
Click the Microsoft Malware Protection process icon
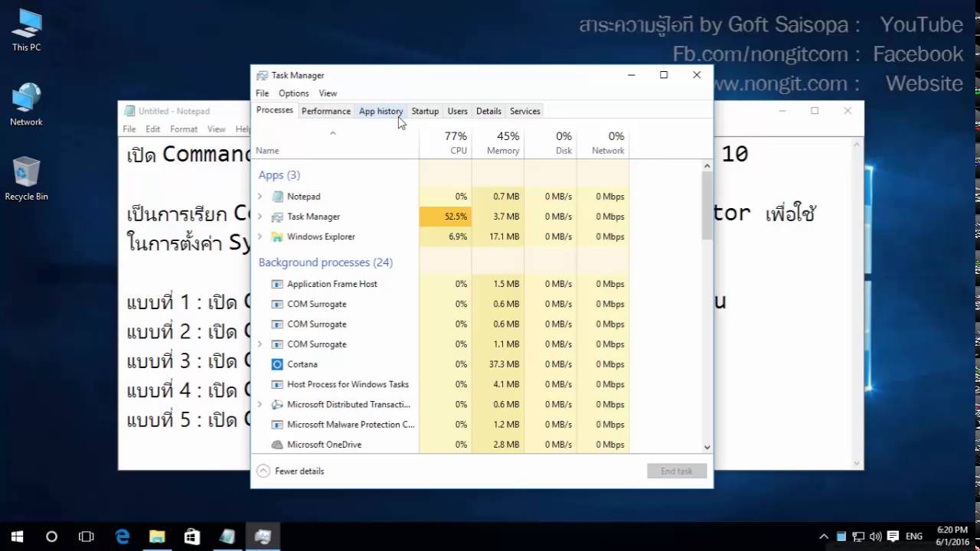[x=277, y=424]
